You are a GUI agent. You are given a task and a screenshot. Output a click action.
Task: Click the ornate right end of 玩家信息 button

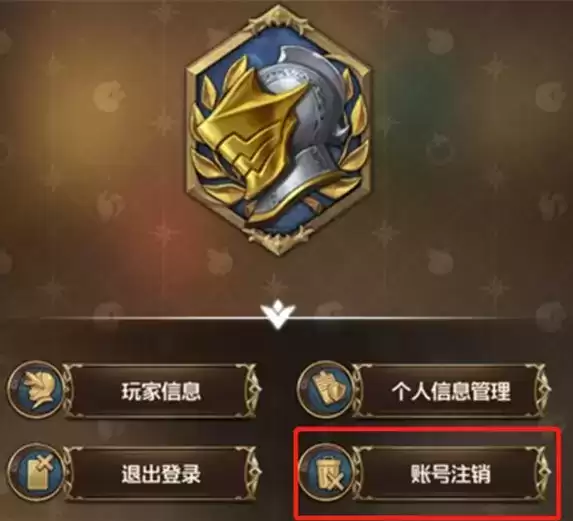pos(252,391)
